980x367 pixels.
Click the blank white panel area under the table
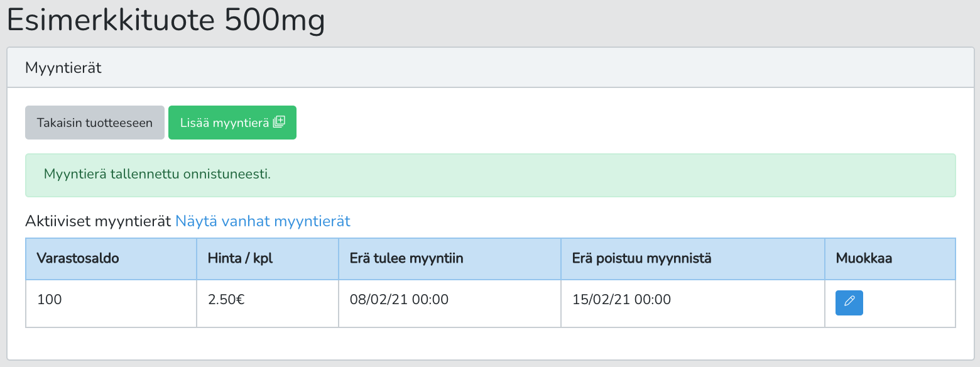490,343
